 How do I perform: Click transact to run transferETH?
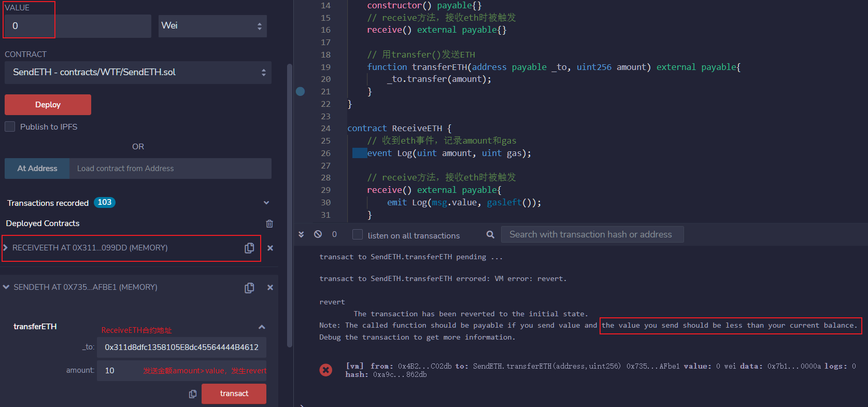click(x=234, y=394)
